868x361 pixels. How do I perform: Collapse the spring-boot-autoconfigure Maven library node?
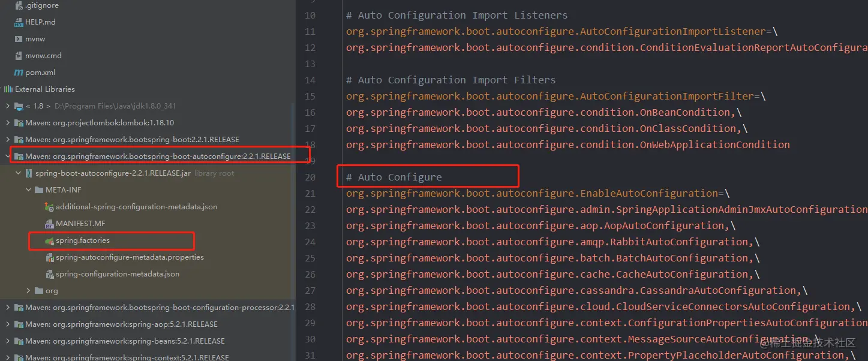pos(7,157)
